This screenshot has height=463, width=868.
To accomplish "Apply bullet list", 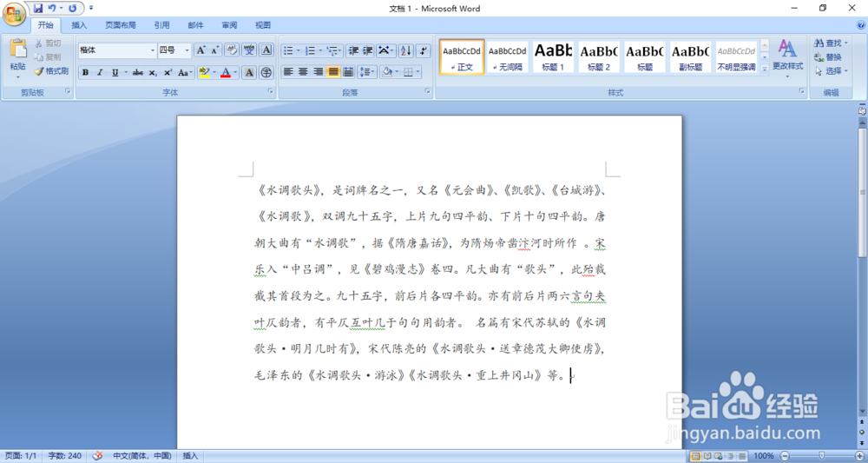I will point(288,51).
